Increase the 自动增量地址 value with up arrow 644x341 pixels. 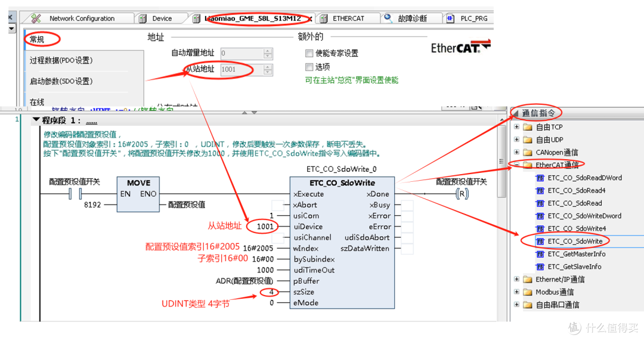click(x=268, y=51)
